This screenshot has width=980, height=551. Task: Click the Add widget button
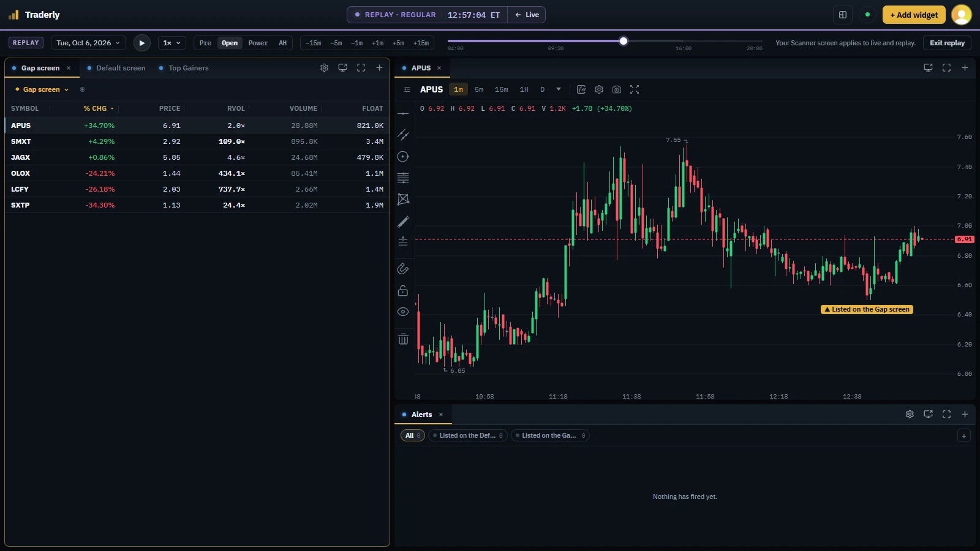914,15
